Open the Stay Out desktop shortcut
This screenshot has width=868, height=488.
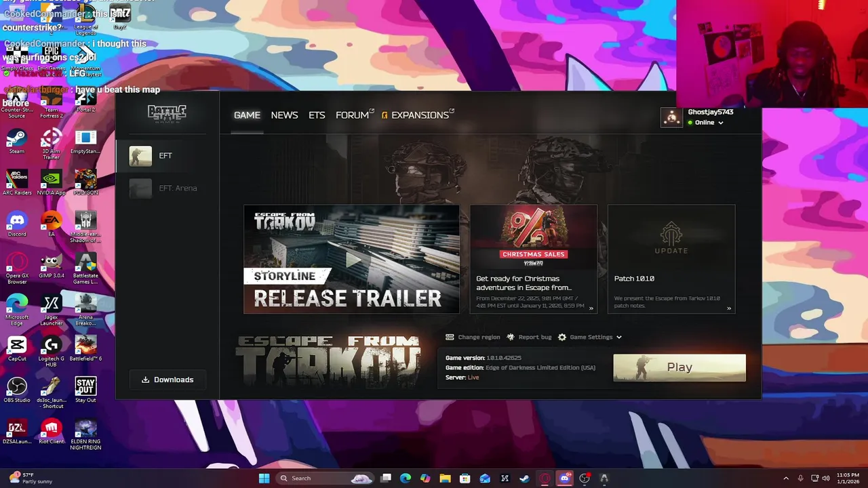coord(85,390)
